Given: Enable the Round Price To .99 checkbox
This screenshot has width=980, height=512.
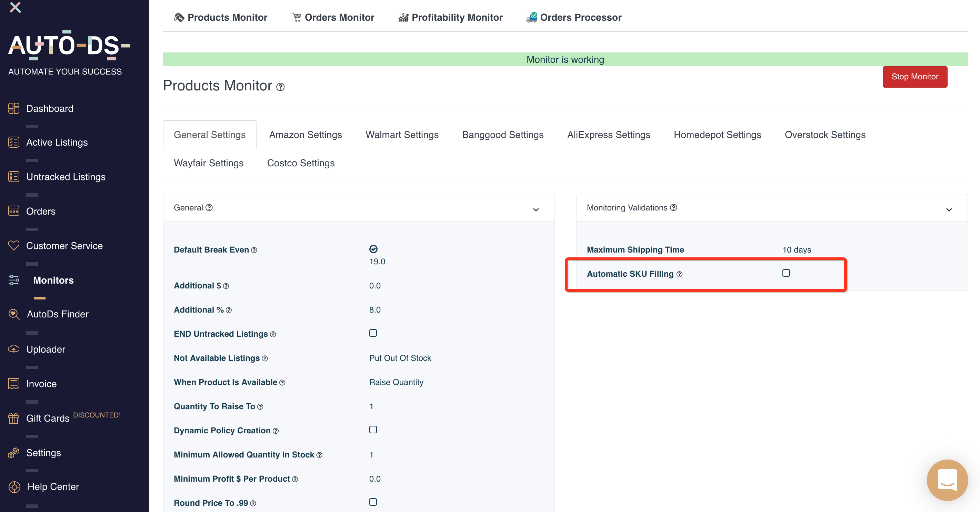Looking at the screenshot, I should tap(373, 502).
